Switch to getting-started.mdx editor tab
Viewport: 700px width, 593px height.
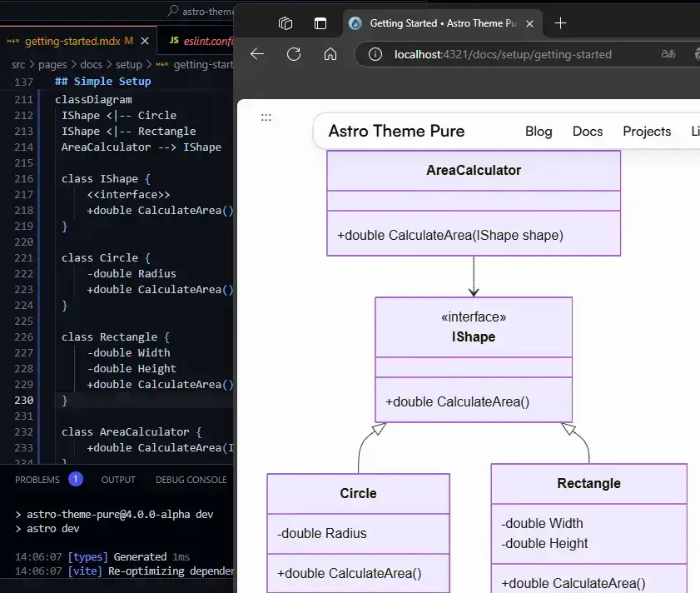click(x=79, y=41)
